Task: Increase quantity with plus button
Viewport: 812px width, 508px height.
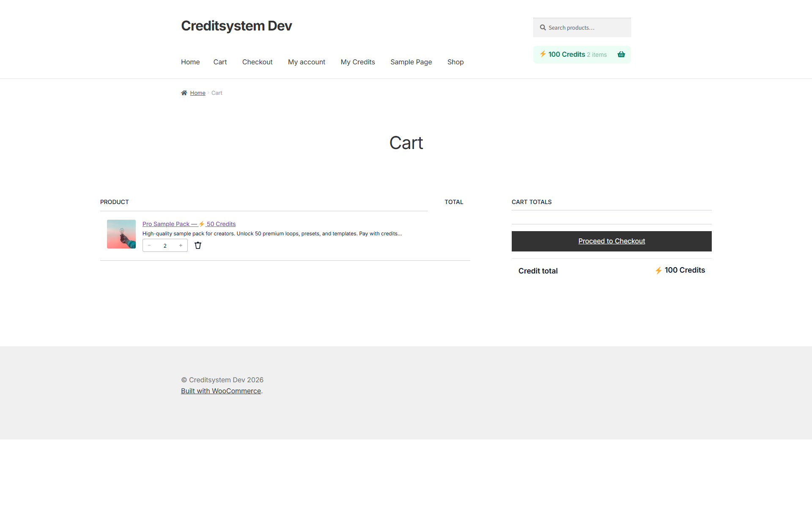Action: coord(181,246)
